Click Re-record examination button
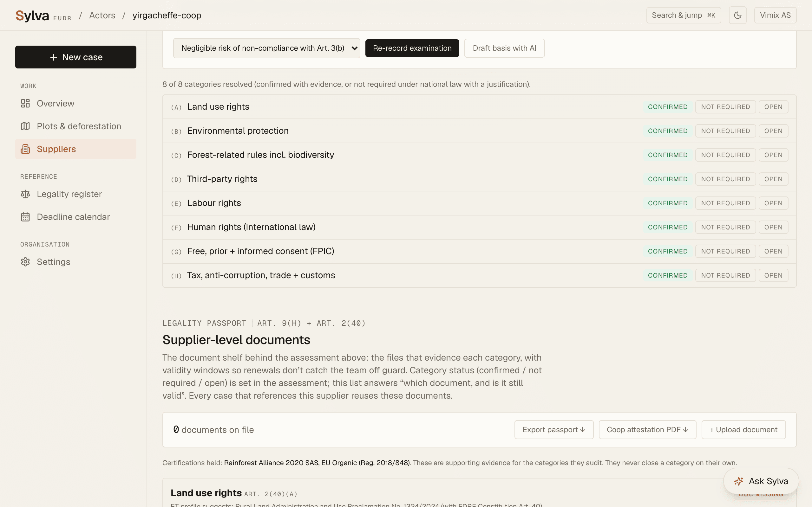The width and height of the screenshot is (812, 507). coord(412,48)
